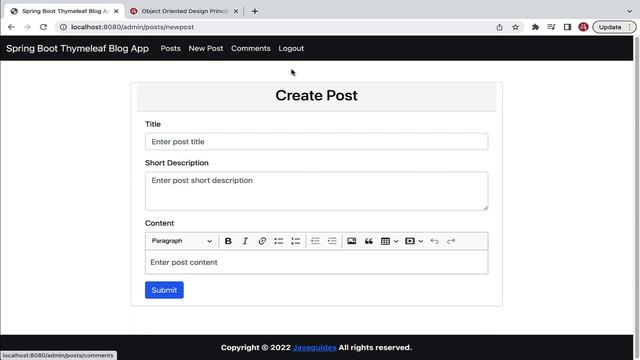
Task: Go to Spring Boot Thymeleaf Blog App home
Action: coord(77,48)
